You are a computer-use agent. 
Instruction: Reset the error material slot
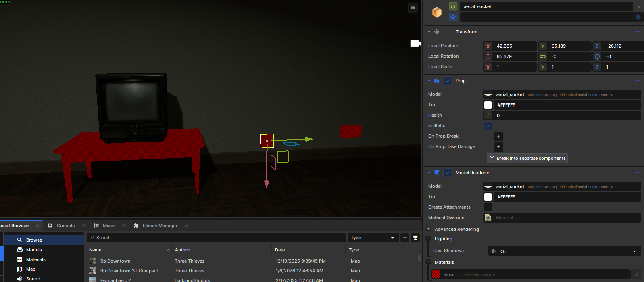point(636,274)
